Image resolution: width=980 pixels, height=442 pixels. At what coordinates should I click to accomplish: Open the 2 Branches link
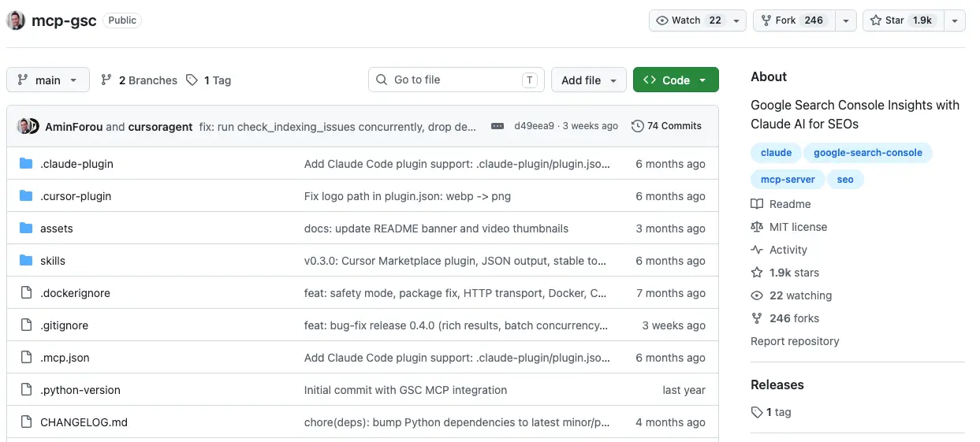point(139,80)
